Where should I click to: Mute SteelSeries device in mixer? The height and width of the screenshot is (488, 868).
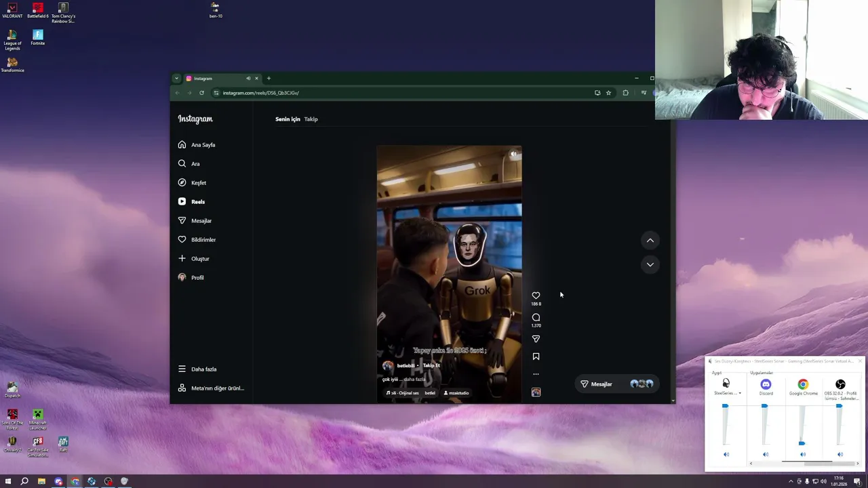pos(726,454)
